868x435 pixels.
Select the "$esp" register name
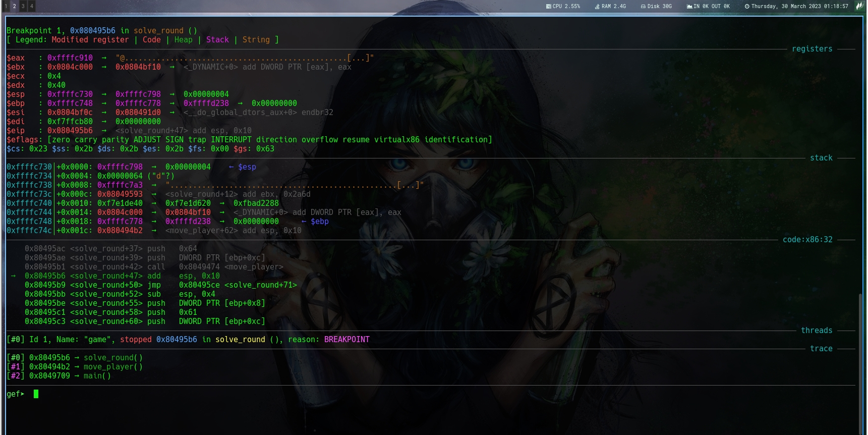pyautogui.click(x=16, y=94)
